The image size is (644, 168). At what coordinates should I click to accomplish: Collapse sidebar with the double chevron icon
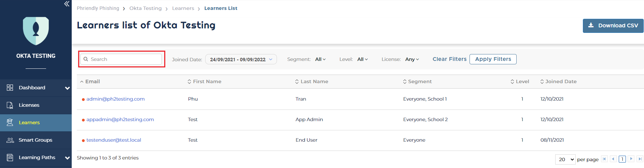click(x=67, y=4)
